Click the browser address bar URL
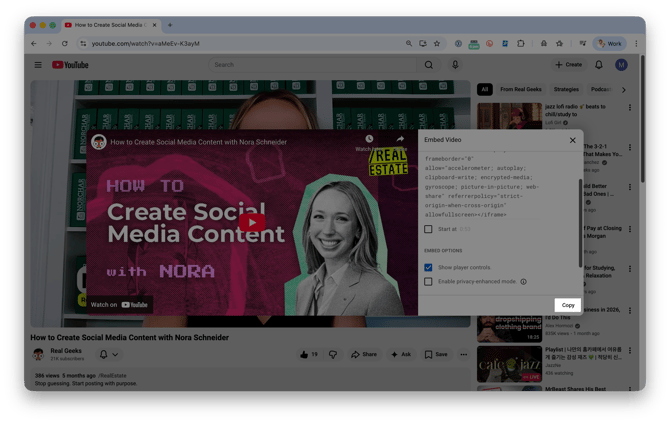This screenshot has width=670, height=423. [146, 44]
